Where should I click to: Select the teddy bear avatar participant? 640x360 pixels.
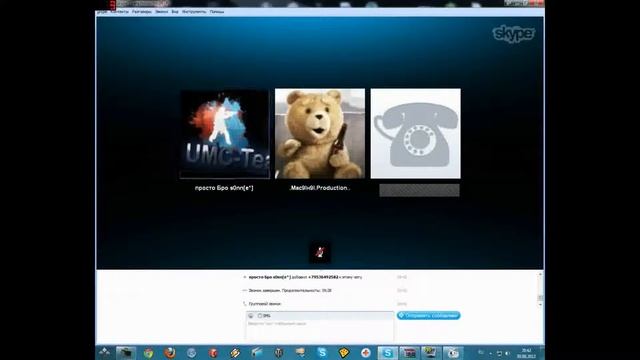click(x=320, y=133)
